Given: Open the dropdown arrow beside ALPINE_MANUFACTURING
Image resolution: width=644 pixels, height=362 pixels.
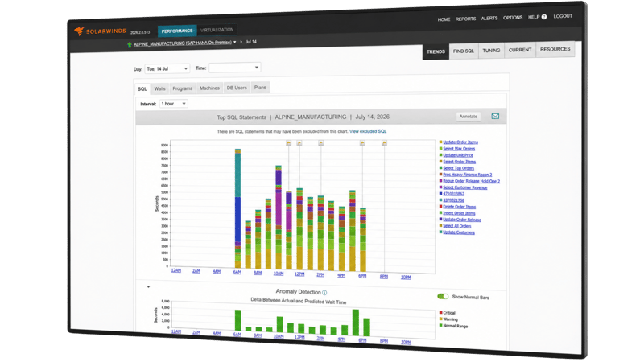Looking at the screenshot, I should click(x=235, y=42).
